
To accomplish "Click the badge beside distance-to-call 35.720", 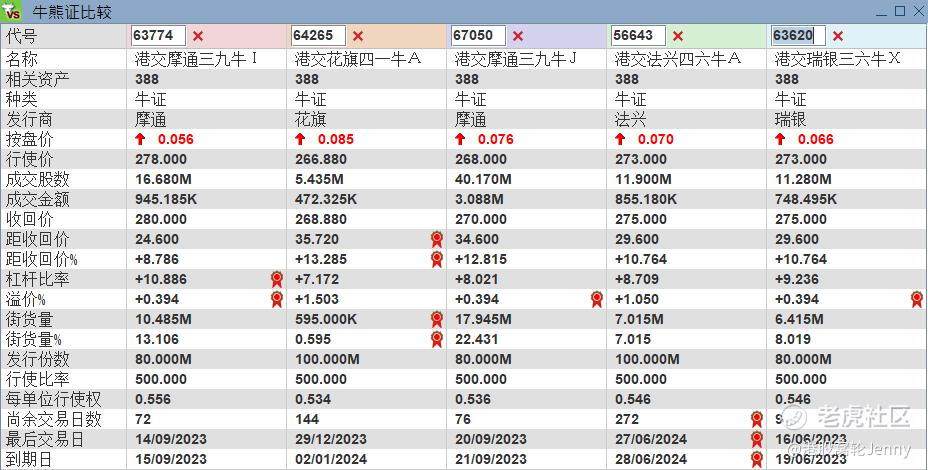I will (x=437, y=239).
